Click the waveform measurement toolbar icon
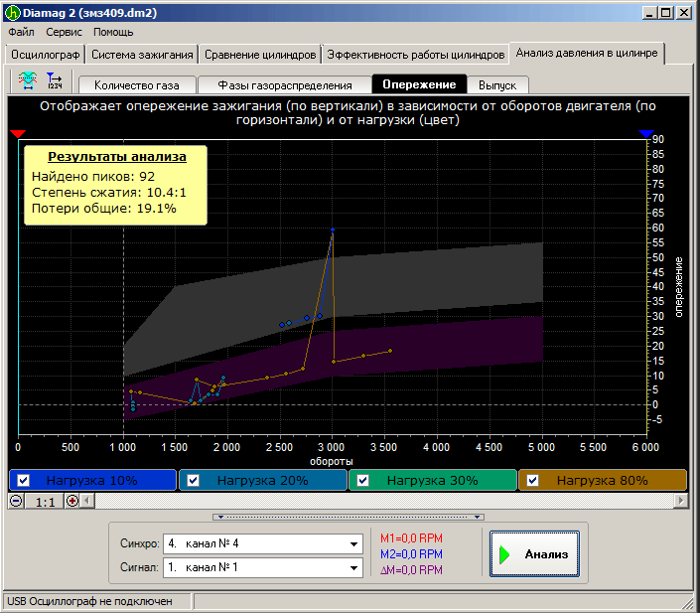 28,80
